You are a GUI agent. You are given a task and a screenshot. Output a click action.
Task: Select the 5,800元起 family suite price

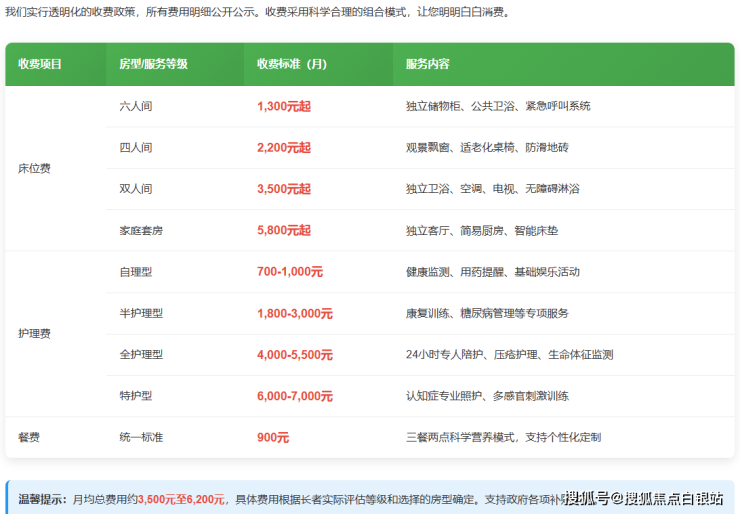tap(283, 230)
